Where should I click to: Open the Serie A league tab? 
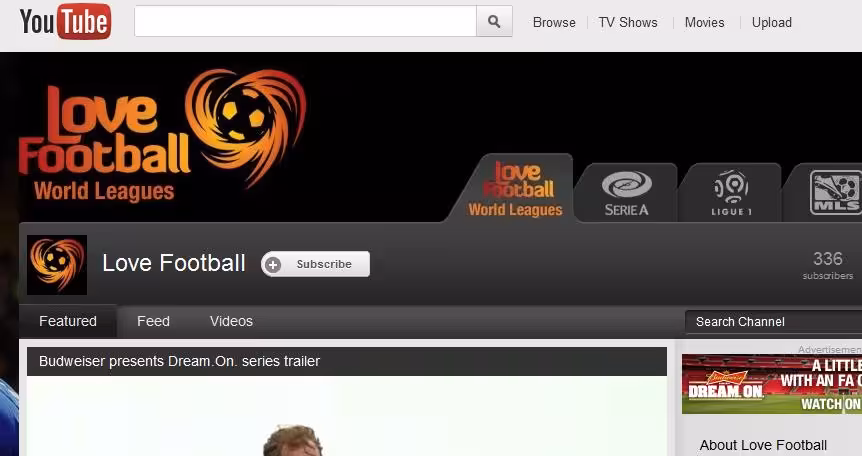[626, 193]
